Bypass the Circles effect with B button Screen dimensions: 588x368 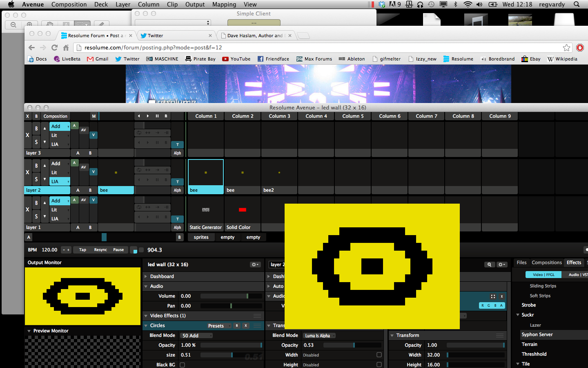pos(237,326)
